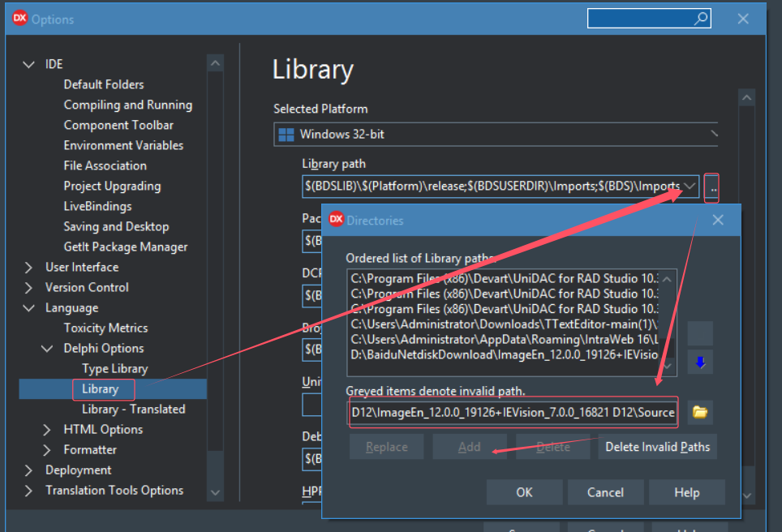Expand the HTML Options node
The image size is (782, 532).
tap(47, 430)
